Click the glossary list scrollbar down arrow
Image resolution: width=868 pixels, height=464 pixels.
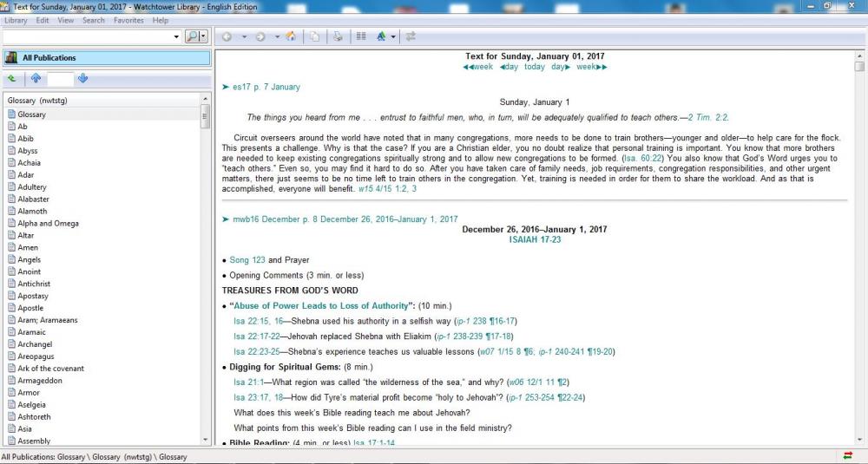(x=206, y=441)
